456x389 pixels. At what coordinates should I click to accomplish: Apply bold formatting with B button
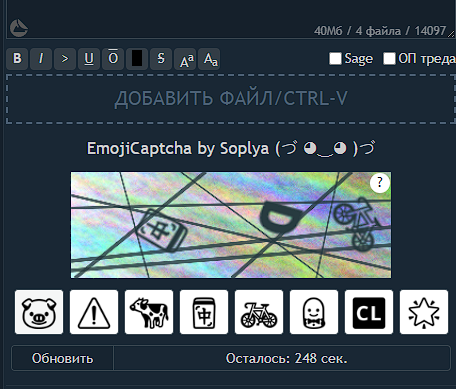(17, 59)
